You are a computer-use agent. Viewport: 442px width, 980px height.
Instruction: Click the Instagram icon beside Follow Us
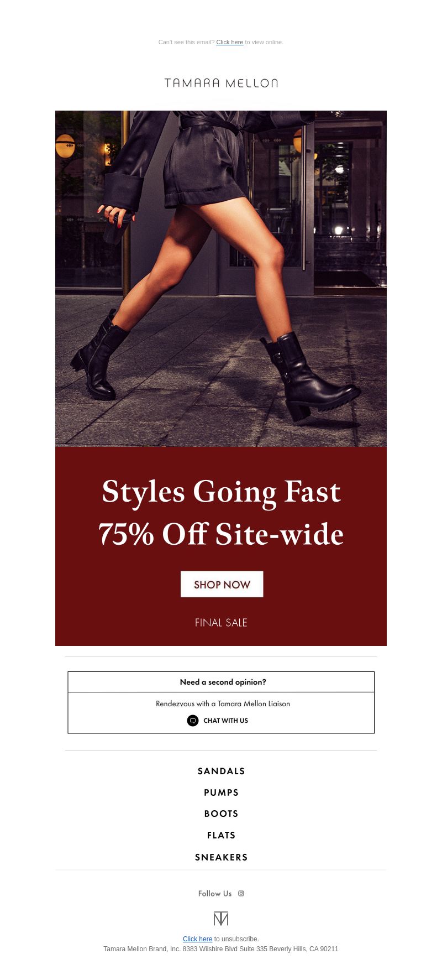point(241,893)
